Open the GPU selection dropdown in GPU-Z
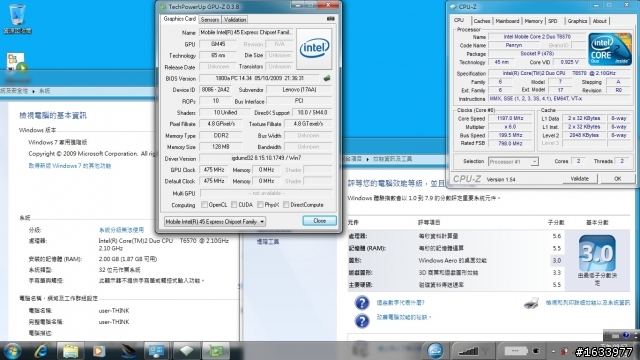Screen dimensions: 640x360 pyautogui.click(x=215, y=221)
